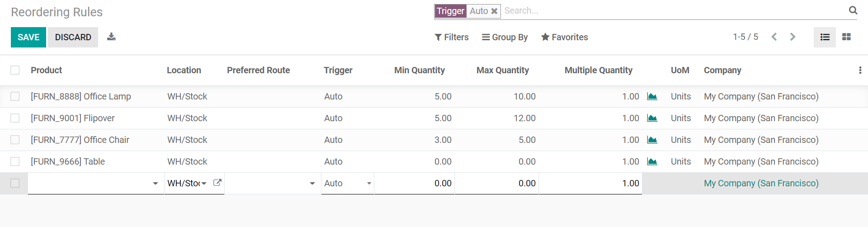Viewport: 868px width, 227px height.
Task: Click the download/export icon
Action: (111, 37)
